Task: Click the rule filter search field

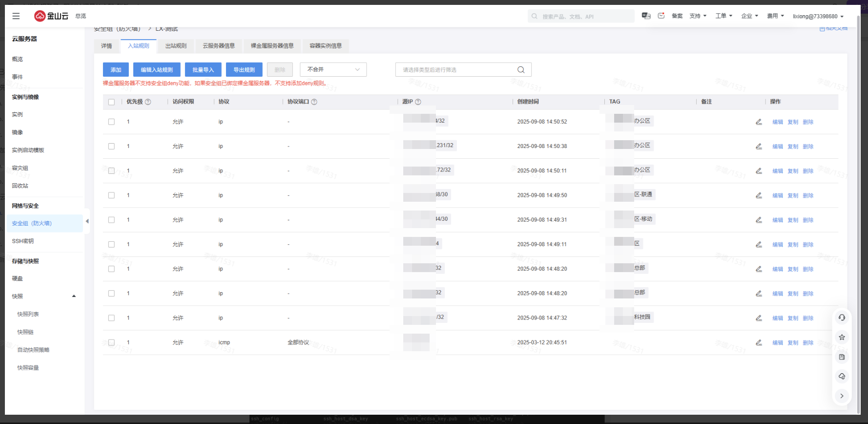Action: tap(456, 70)
